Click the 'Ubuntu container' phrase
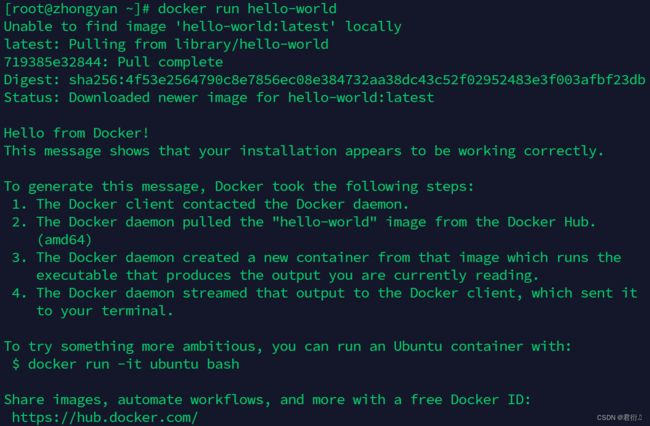The height and width of the screenshot is (426, 650). [x=458, y=346]
